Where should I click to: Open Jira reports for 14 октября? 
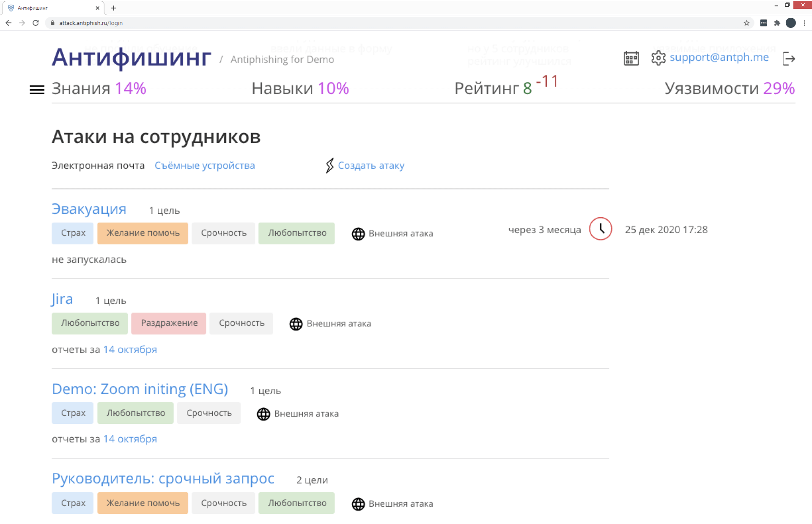point(130,349)
